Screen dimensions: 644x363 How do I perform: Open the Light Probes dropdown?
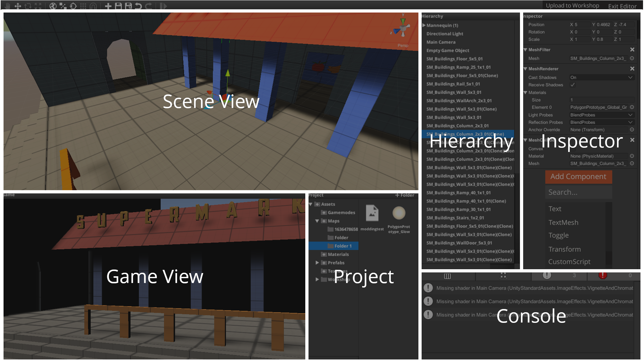click(601, 115)
